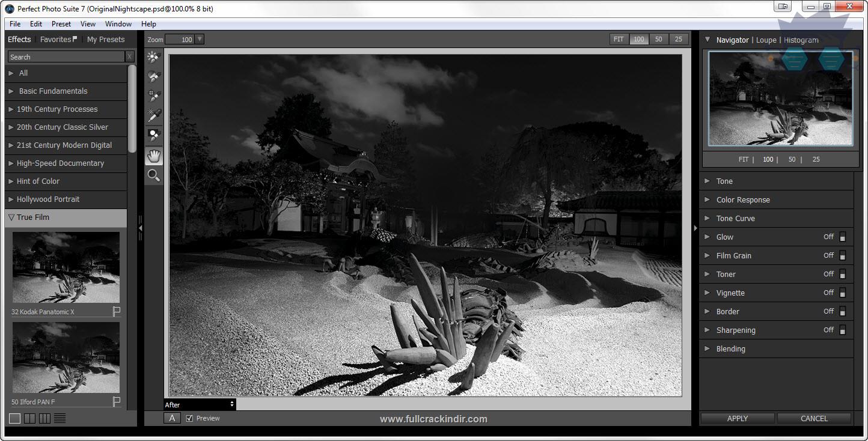This screenshot has width=868, height=441.
Task: Expand the Blending panel
Action: tap(776, 348)
